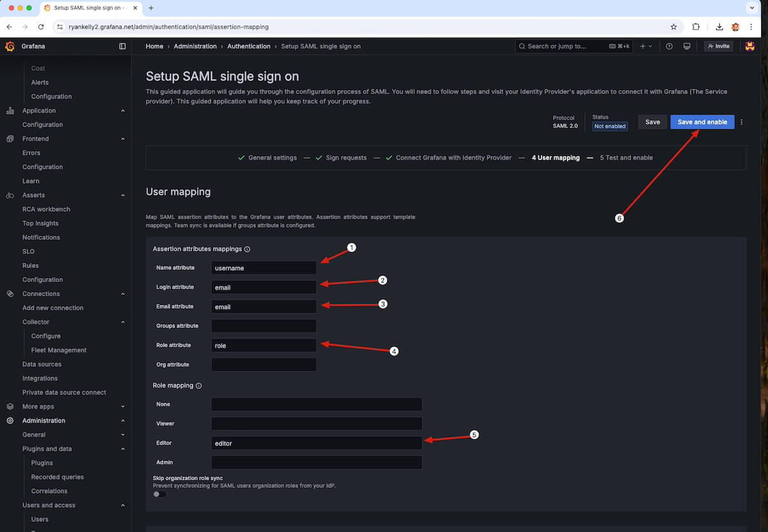Click the Frontend sidebar section icon
The height and width of the screenshot is (532, 768).
pos(10,139)
